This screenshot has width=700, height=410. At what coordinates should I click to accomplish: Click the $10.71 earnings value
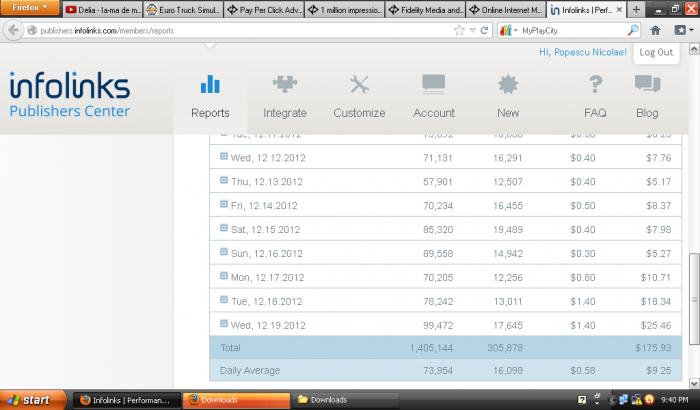click(x=655, y=277)
